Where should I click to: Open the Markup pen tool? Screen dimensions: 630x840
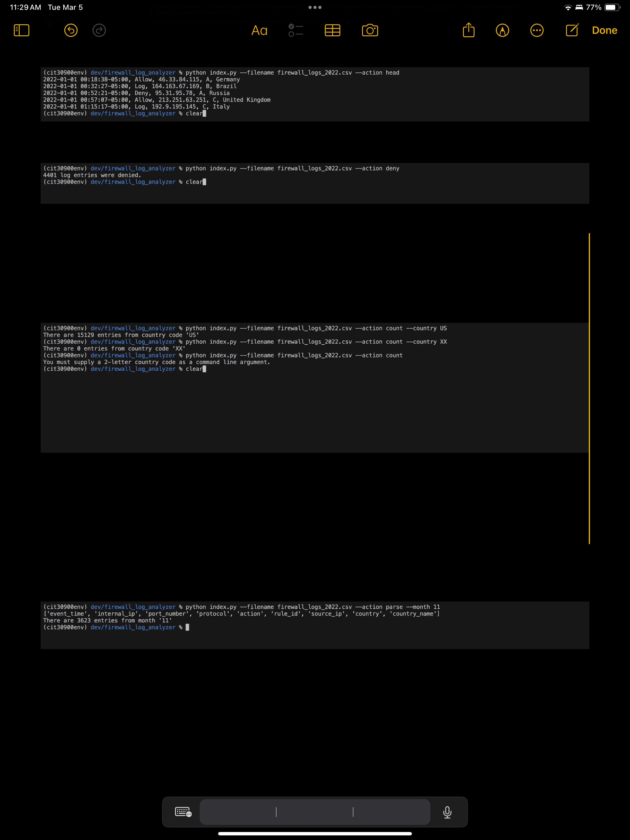502,30
